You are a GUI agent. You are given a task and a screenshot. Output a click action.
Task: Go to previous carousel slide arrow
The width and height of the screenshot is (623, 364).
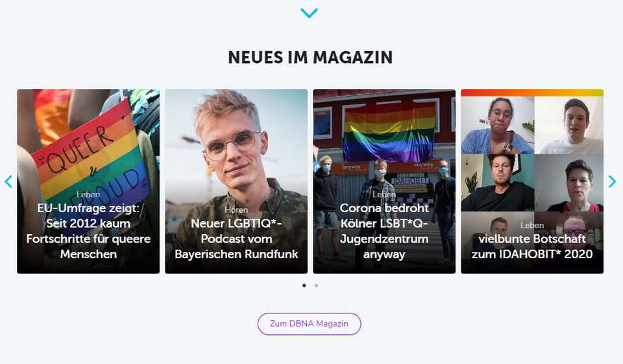coord(8,182)
